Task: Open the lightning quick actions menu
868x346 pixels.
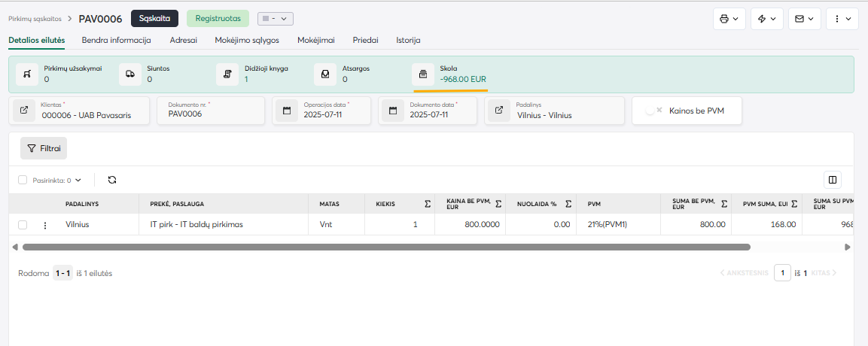Action: click(x=766, y=19)
